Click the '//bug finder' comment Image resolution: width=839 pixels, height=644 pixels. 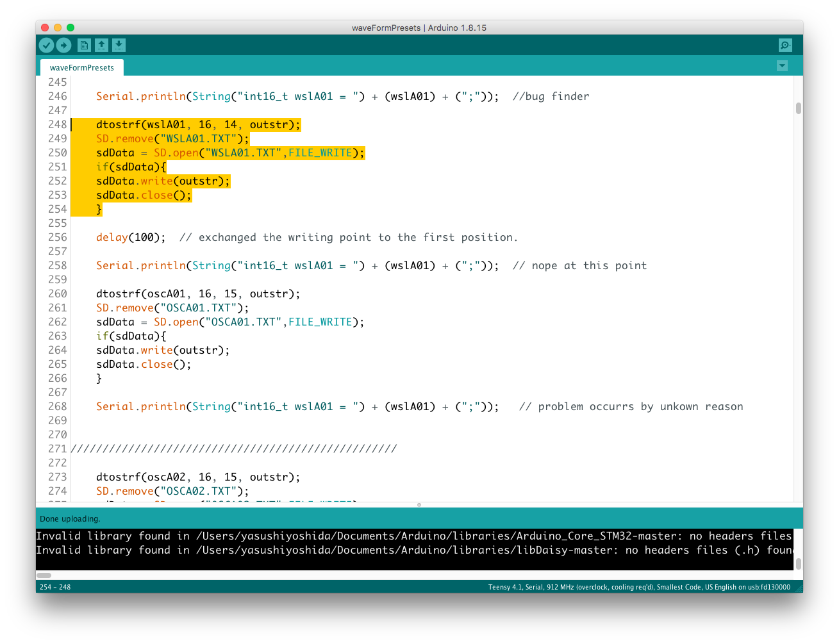(551, 96)
